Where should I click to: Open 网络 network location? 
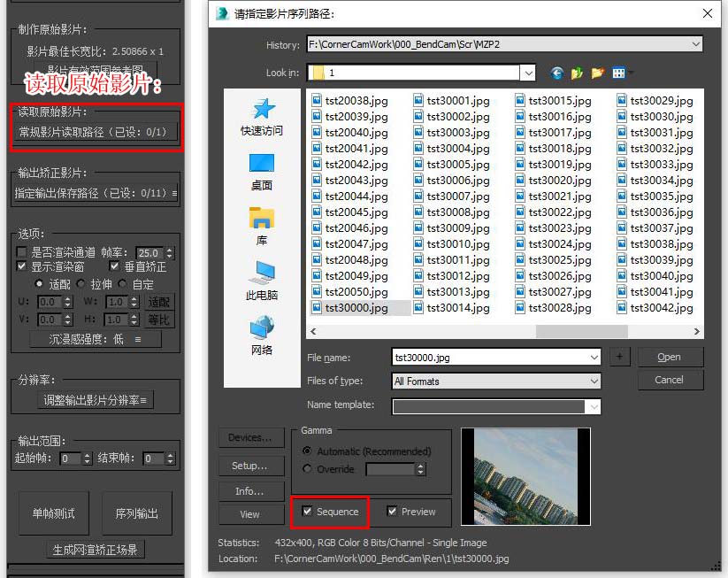pyautogui.click(x=262, y=336)
